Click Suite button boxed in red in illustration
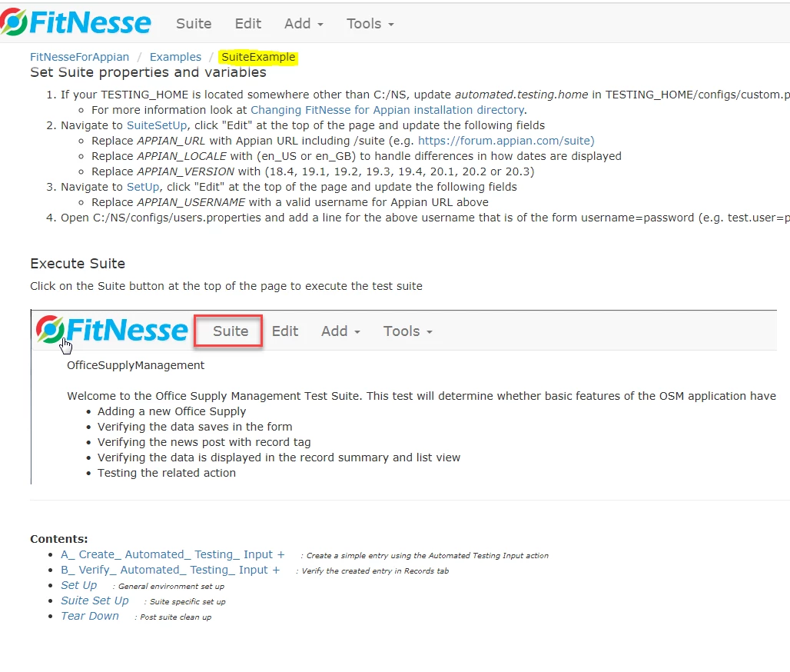This screenshot has width=790, height=672. coord(229,331)
